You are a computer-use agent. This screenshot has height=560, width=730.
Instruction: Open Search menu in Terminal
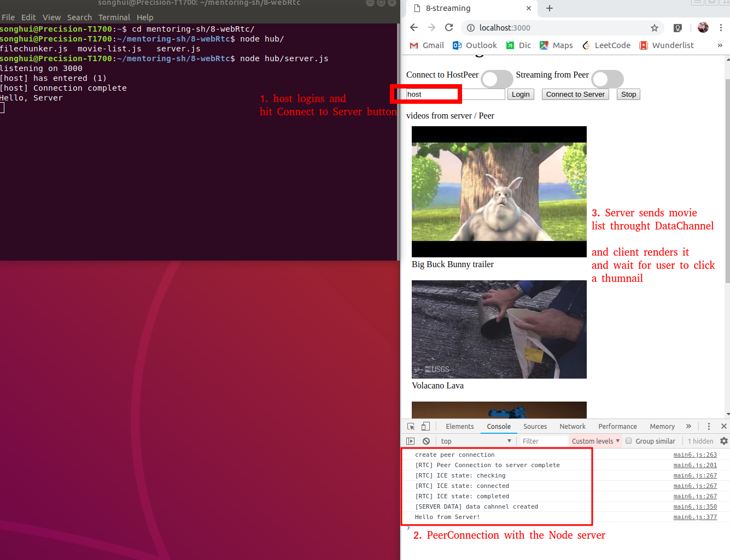click(79, 17)
